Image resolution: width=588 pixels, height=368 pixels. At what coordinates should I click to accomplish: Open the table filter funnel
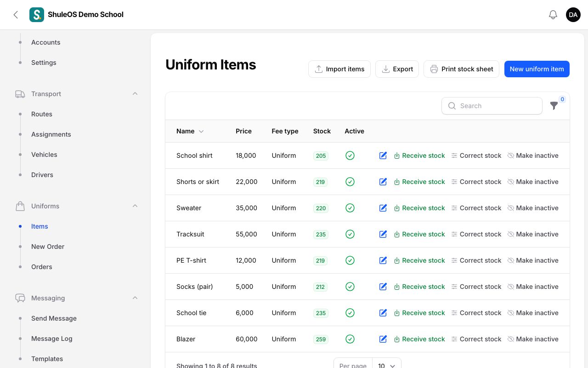[x=554, y=106]
